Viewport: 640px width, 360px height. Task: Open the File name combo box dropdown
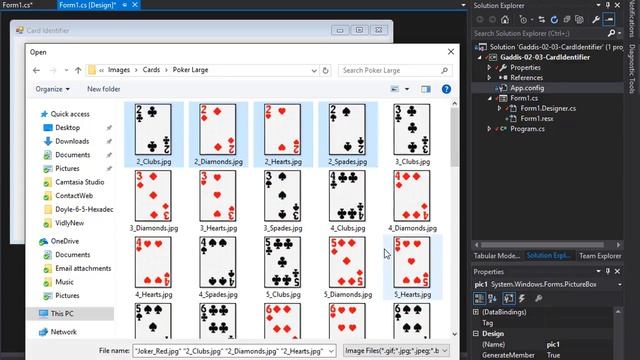pos(331,351)
